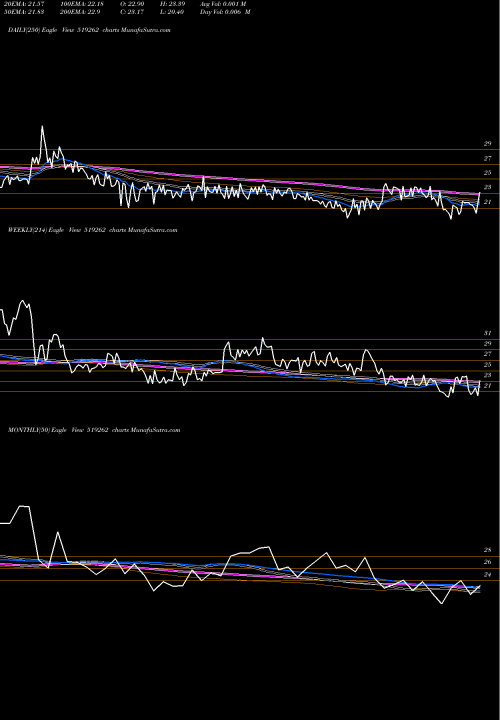Click the 200EMA value text
This screenshot has height=720, width=500.
click(80, 12)
